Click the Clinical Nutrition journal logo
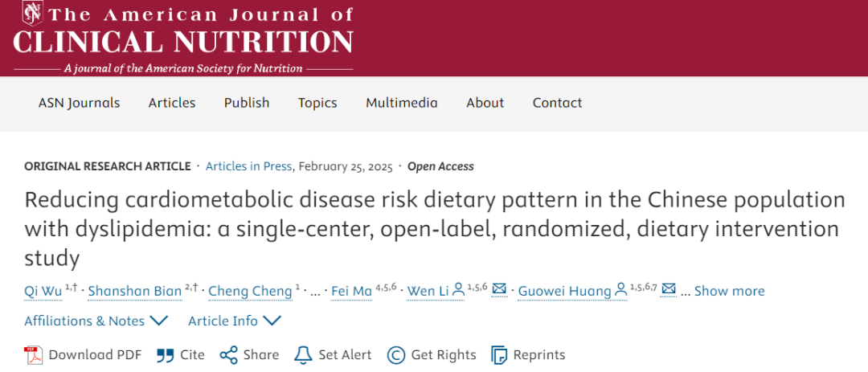868x372 pixels. click(183, 36)
